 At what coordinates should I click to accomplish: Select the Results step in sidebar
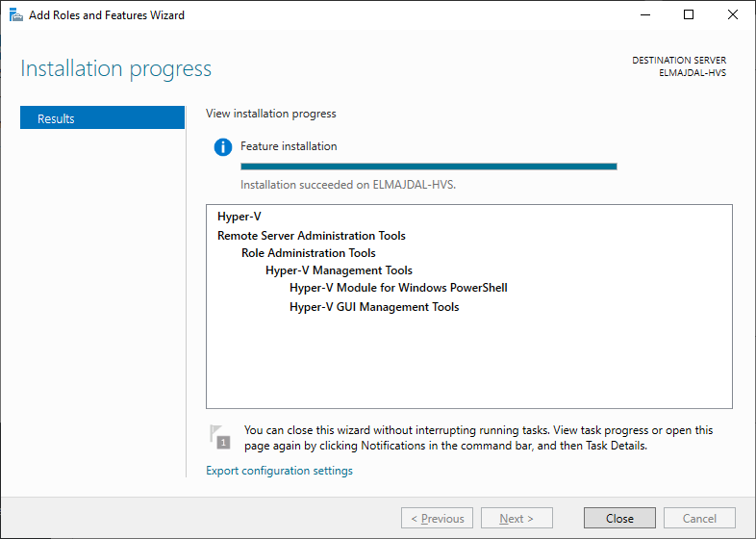[x=102, y=118]
